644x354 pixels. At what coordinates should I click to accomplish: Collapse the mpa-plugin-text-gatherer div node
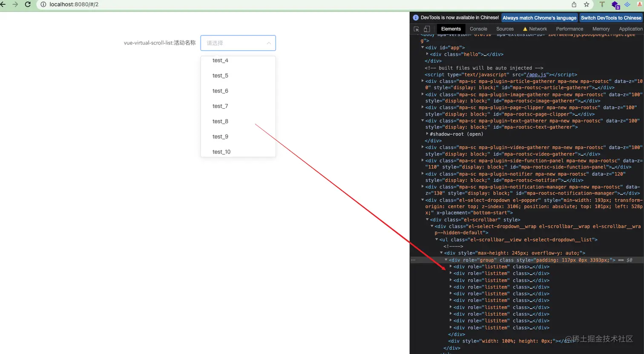(x=423, y=121)
